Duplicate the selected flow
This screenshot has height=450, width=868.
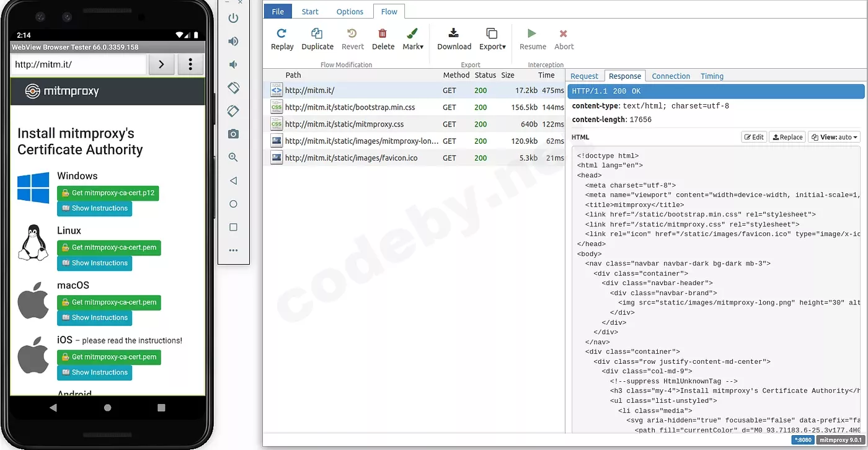(317, 39)
